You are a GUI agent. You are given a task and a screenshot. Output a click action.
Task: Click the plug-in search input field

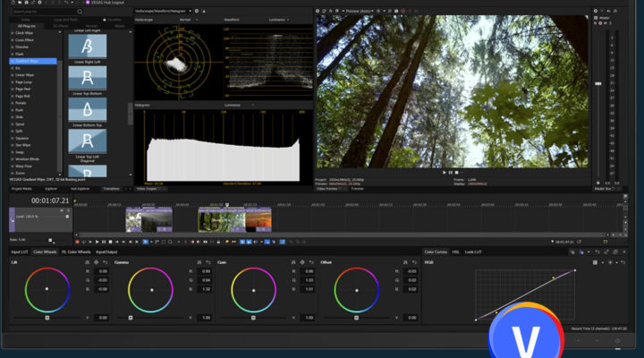[x=44, y=12]
